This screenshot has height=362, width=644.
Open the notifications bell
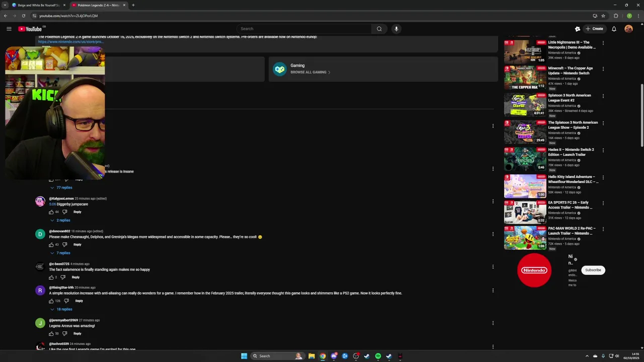pos(614,29)
